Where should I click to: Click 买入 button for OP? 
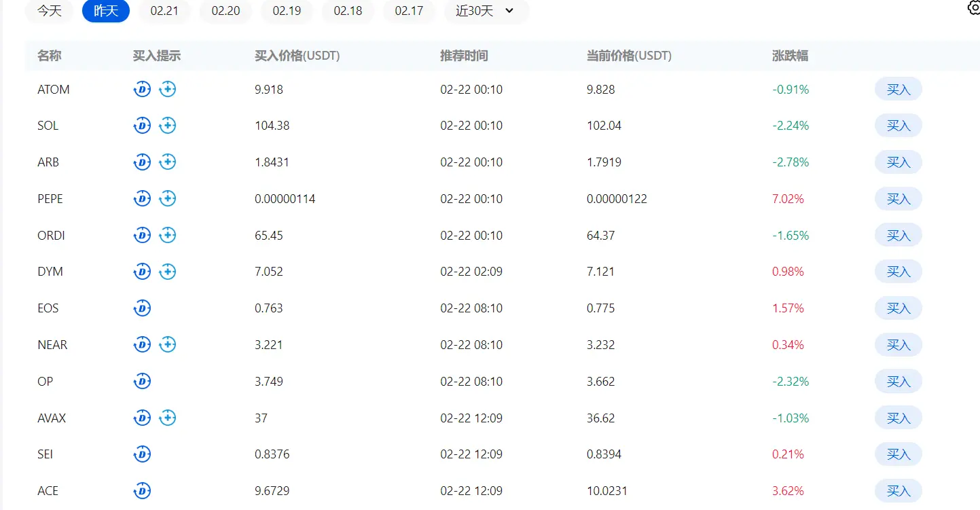point(898,382)
